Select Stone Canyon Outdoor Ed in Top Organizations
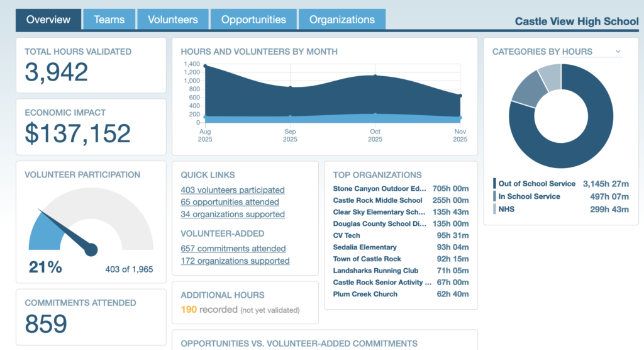This screenshot has width=644, height=350. (x=380, y=188)
